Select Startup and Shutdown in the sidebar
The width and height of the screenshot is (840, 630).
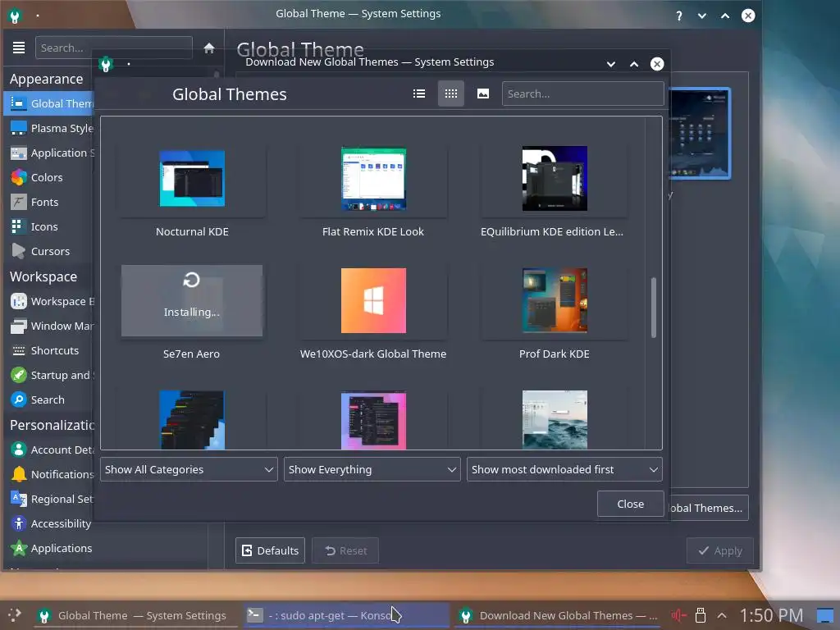pos(49,375)
